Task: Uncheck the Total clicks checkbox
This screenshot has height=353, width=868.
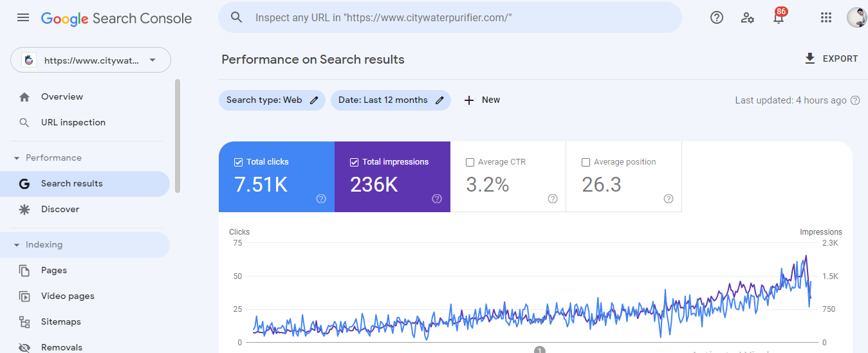Action: [x=239, y=162]
